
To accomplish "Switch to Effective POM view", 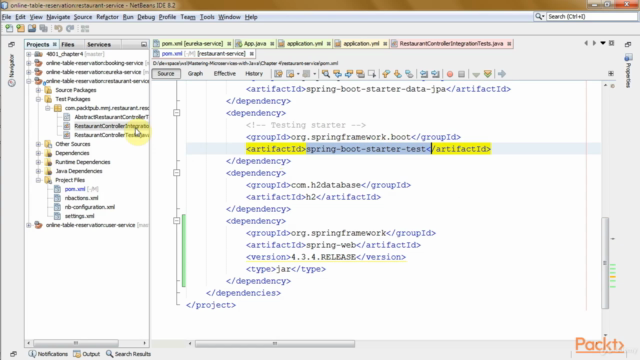I will point(224,74).
